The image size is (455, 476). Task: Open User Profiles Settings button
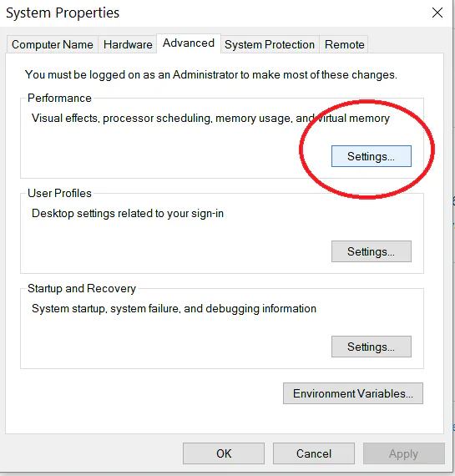tap(372, 251)
